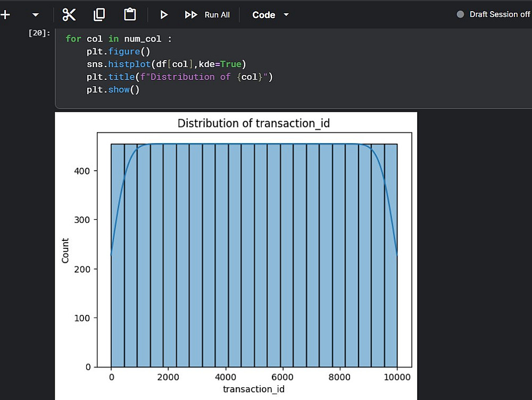Screen dimensions: 532x400
Task: Click the transaction_id x-axis label
Action: (253, 389)
